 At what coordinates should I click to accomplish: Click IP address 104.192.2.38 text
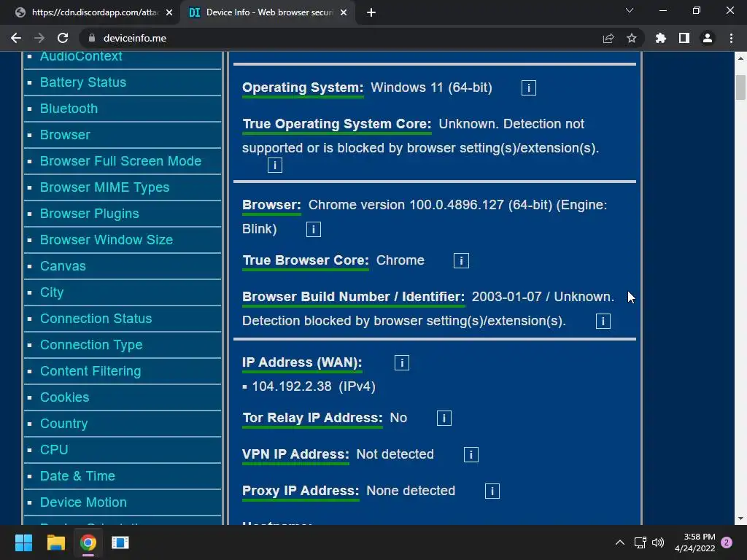(292, 386)
